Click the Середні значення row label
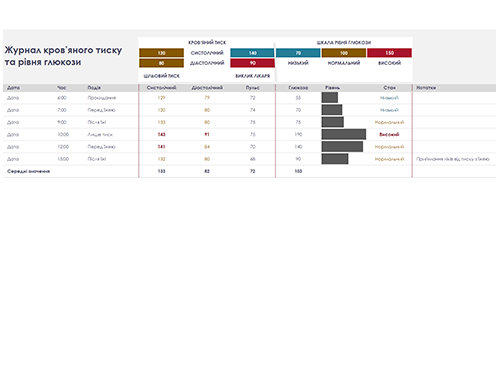Screen dimensions: 498x382 tap(28, 171)
